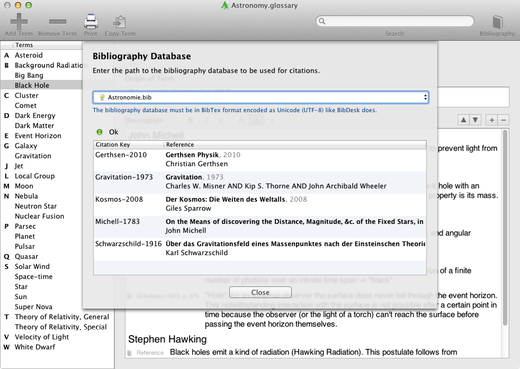This screenshot has height=369, width=520.
Task: Select the Comet term
Action: pos(26,105)
